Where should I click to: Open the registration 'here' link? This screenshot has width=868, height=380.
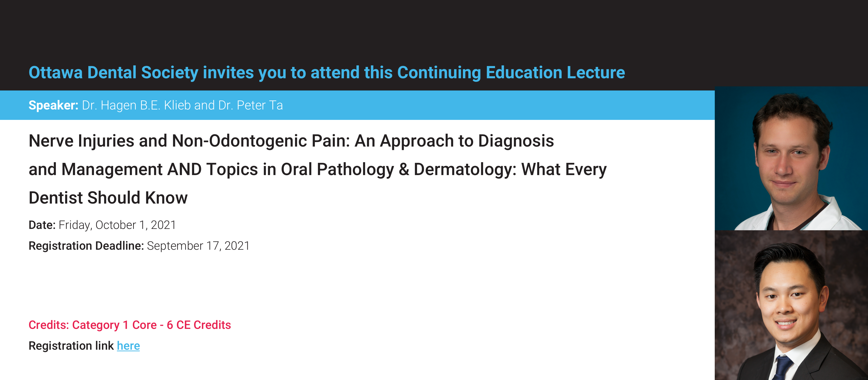(128, 346)
